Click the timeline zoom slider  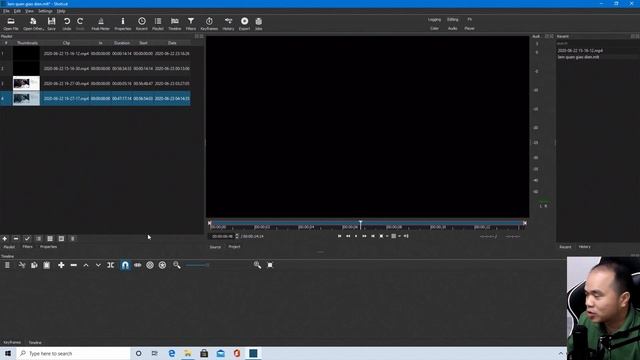point(197,265)
